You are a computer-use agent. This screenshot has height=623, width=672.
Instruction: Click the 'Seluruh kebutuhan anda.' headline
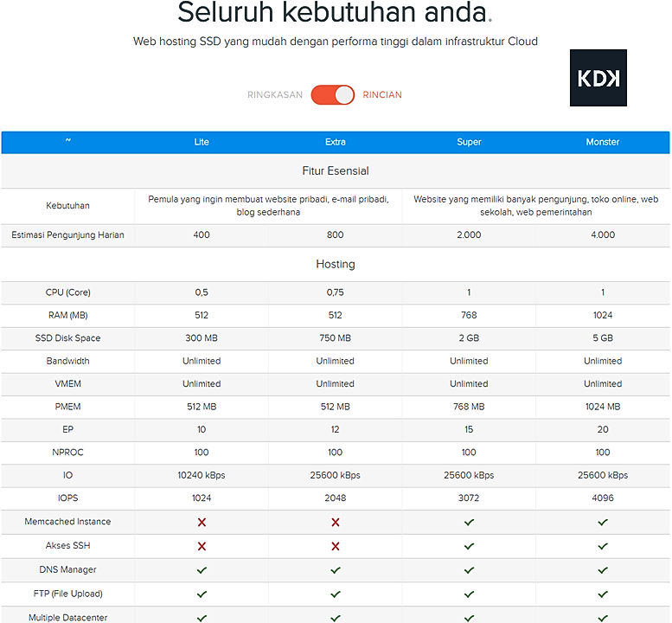tap(335, 12)
